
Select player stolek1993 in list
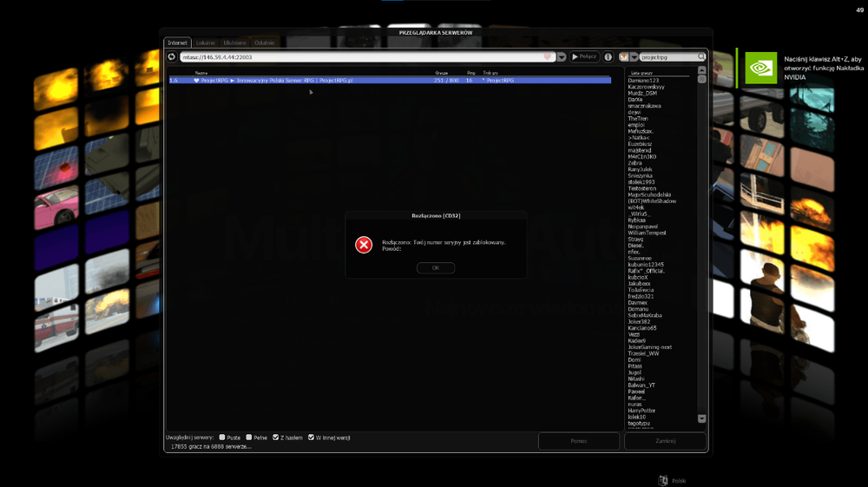641,182
